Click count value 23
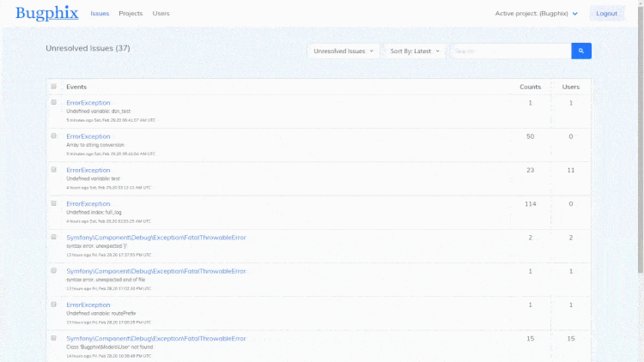This screenshot has width=644, height=362. 531,170
